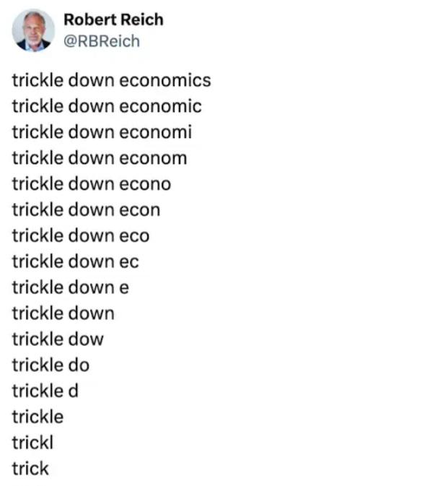Click the line 'trickle down ec'
This screenshot has width=448, height=486.
pyautogui.click(x=75, y=261)
